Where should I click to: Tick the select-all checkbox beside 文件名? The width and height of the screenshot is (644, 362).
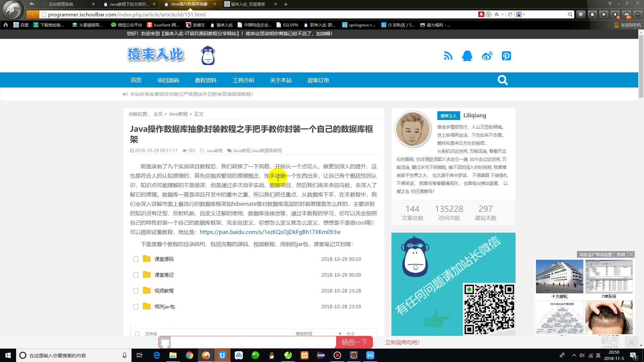coord(137,334)
